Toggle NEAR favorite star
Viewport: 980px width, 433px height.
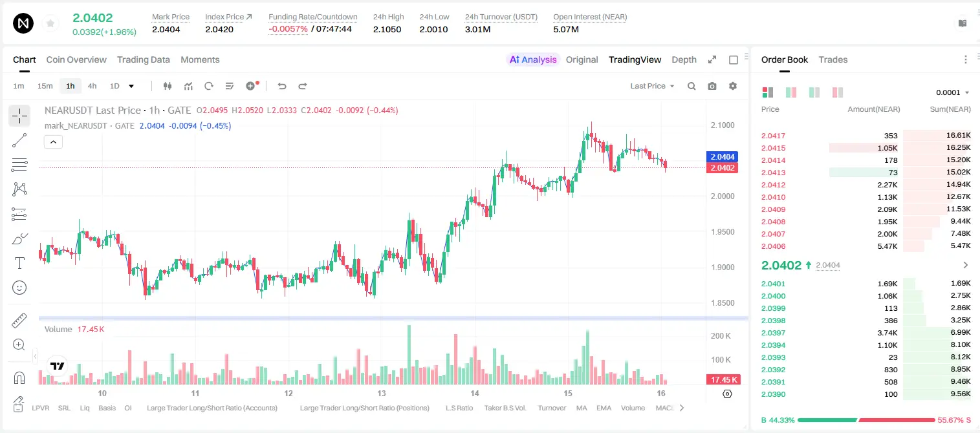[50, 24]
